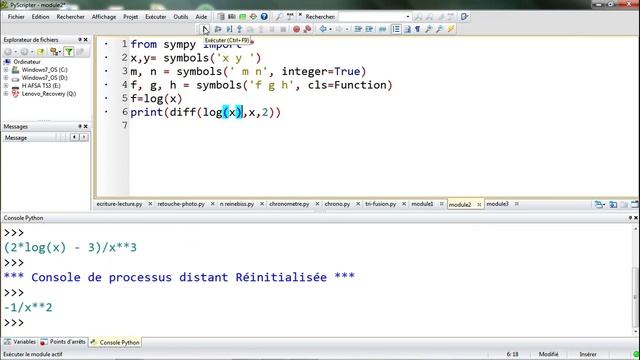The image size is (640, 360).
Task: Expand the Windows7_OS (C:) drive
Action: tap(6, 70)
